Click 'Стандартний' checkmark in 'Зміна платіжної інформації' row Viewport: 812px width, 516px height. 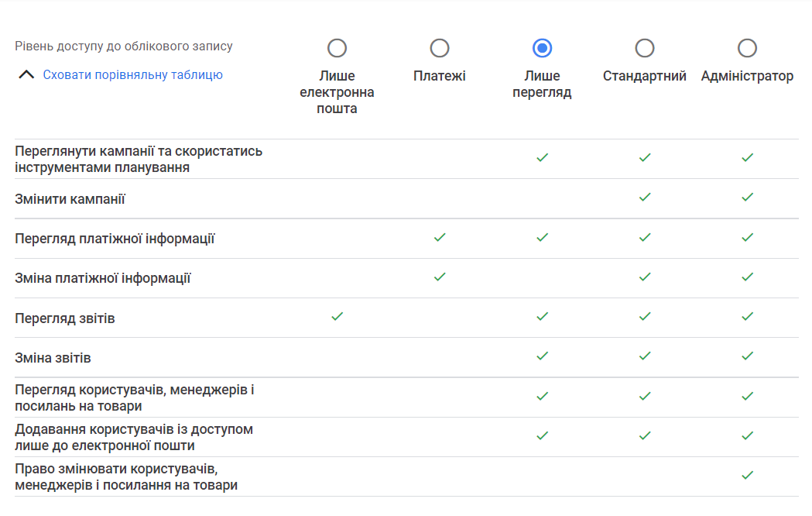point(645,277)
